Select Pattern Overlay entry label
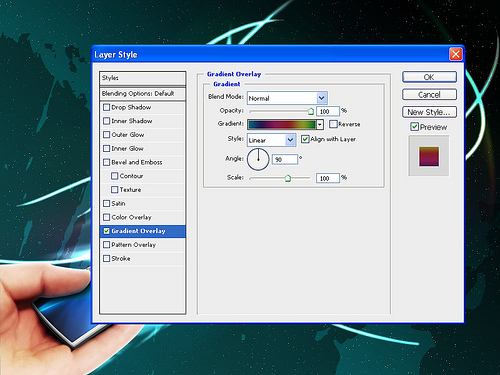 tap(134, 245)
